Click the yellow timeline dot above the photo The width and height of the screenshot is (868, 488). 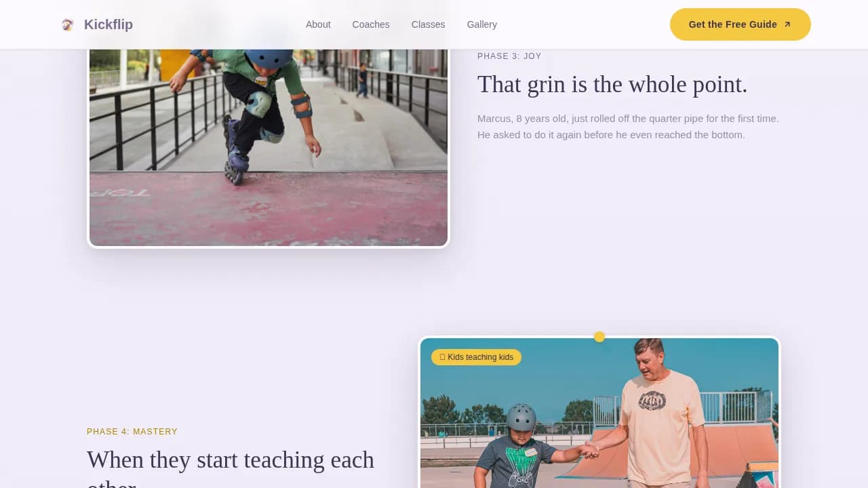pos(599,337)
